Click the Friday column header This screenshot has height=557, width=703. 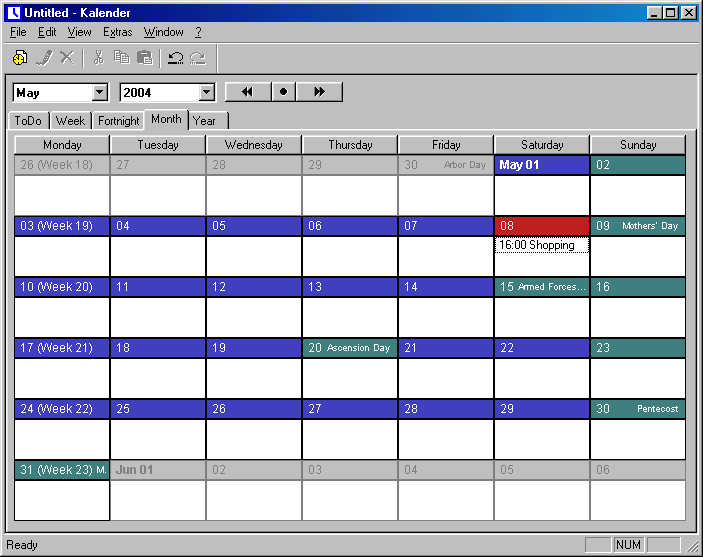(x=446, y=145)
